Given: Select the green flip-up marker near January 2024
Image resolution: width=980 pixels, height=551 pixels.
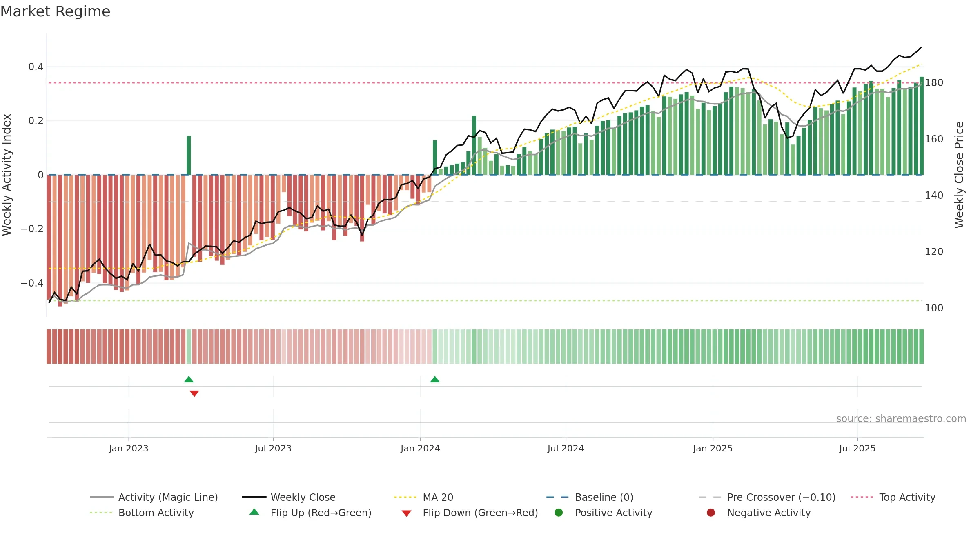Looking at the screenshot, I should click(x=435, y=380).
